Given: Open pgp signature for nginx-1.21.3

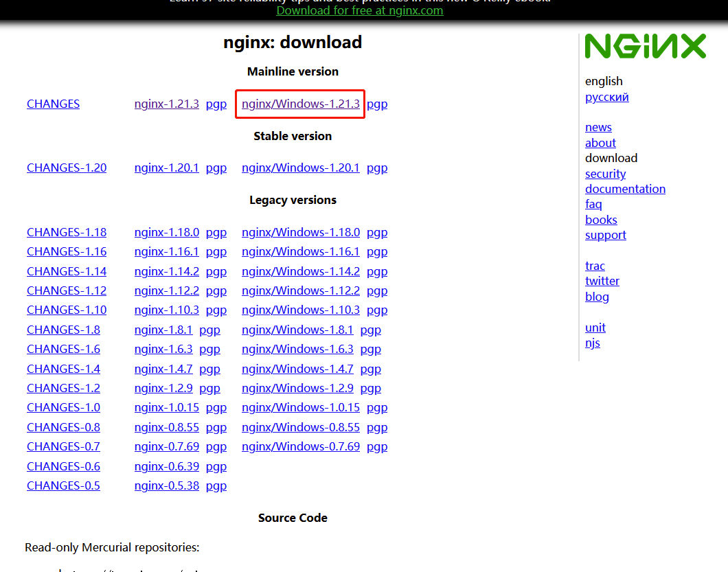Looking at the screenshot, I should (x=216, y=104).
